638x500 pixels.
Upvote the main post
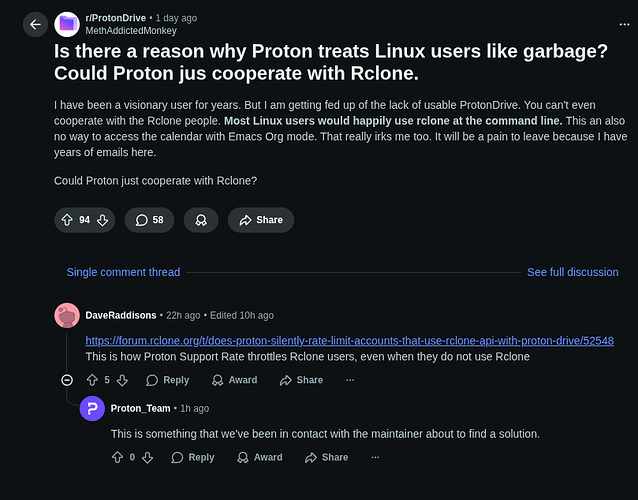tap(67, 220)
